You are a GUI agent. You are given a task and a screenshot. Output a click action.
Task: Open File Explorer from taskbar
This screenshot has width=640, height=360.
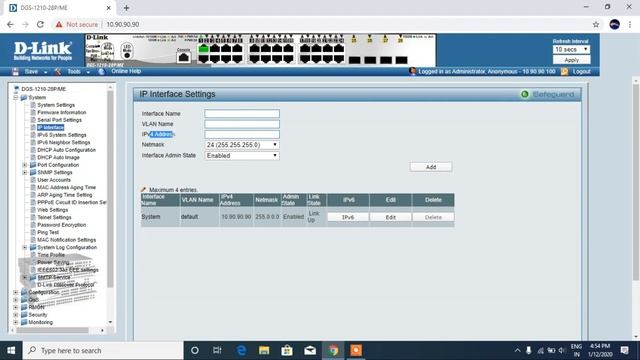(264, 350)
